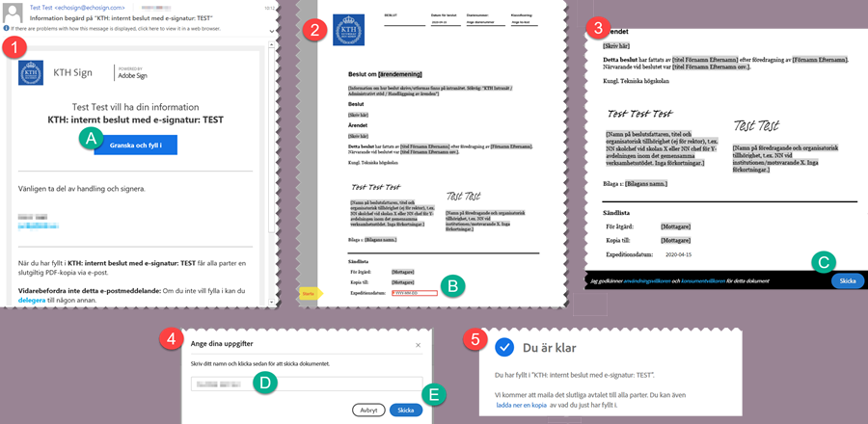
Task: Open the 'konsumentvillkoren' link
Action: 702,281
